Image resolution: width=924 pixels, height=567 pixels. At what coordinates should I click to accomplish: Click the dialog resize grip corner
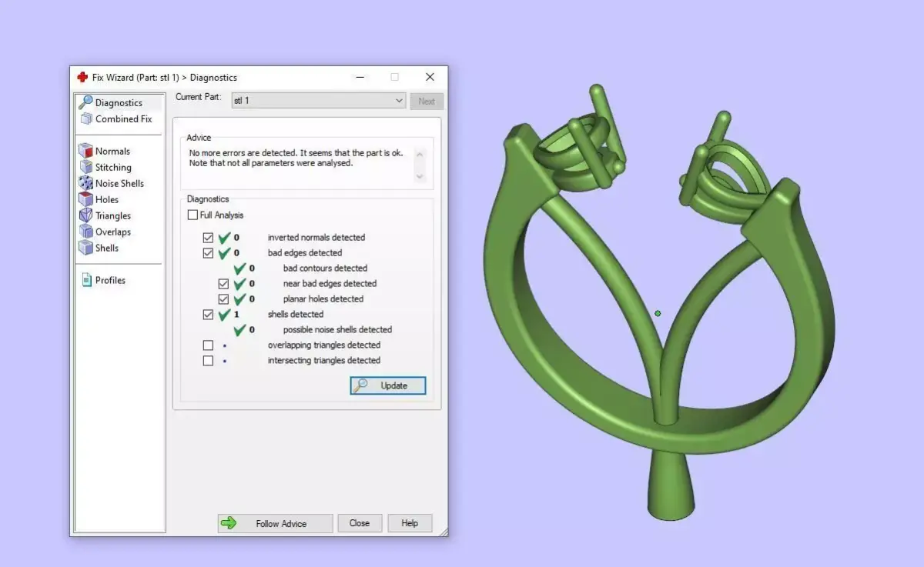pyautogui.click(x=442, y=531)
